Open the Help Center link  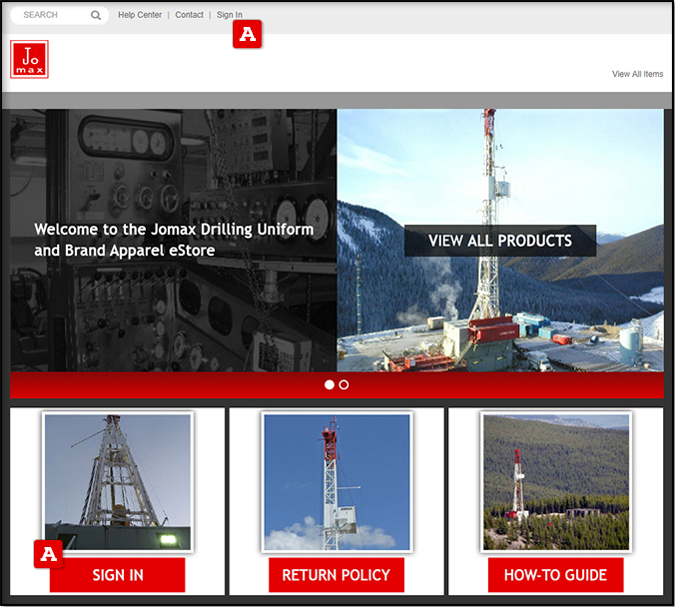click(x=140, y=15)
